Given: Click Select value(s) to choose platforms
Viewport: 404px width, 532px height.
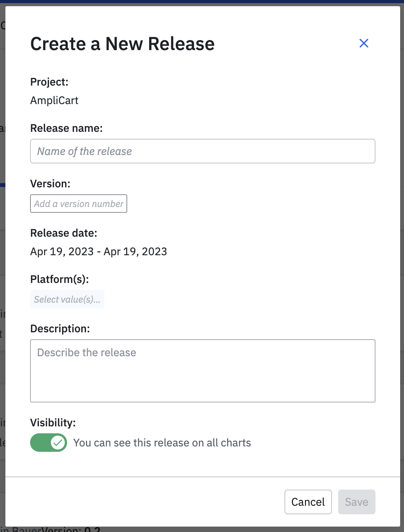Looking at the screenshot, I should point(67,299).
